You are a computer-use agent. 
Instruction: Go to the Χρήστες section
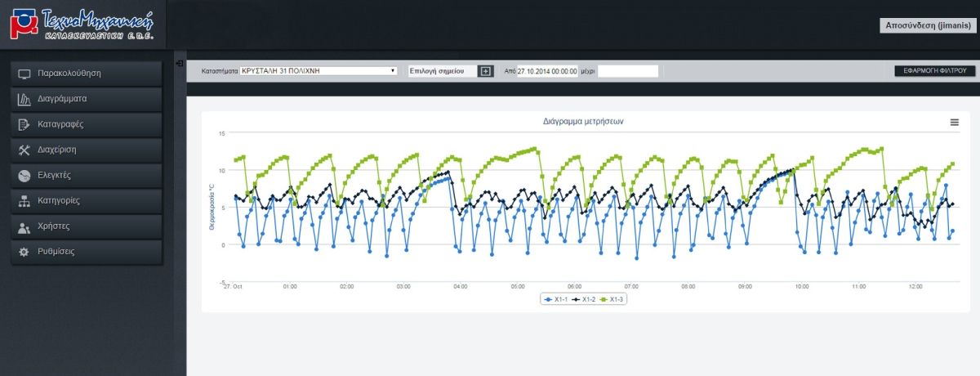click(x=85, y=226)
